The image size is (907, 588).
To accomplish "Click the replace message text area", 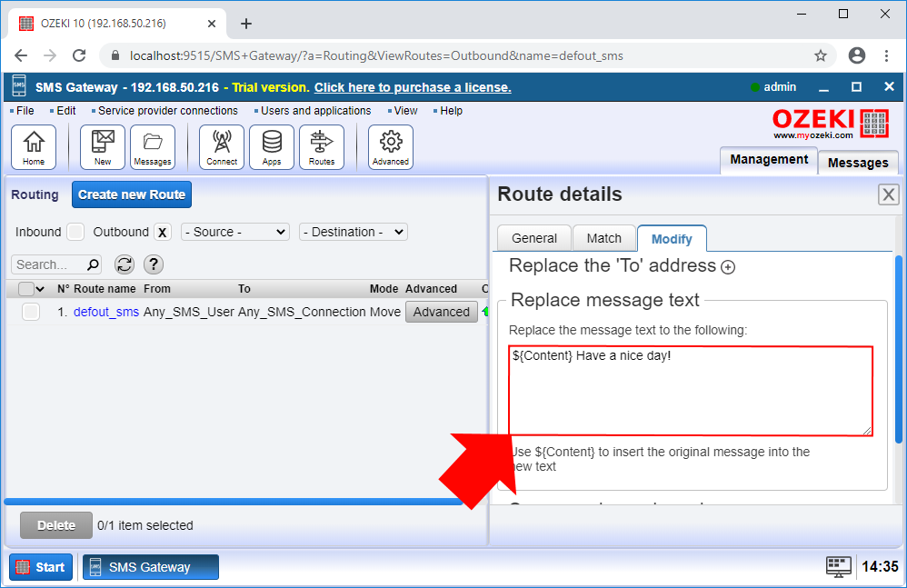I will [x=691, y=391].
